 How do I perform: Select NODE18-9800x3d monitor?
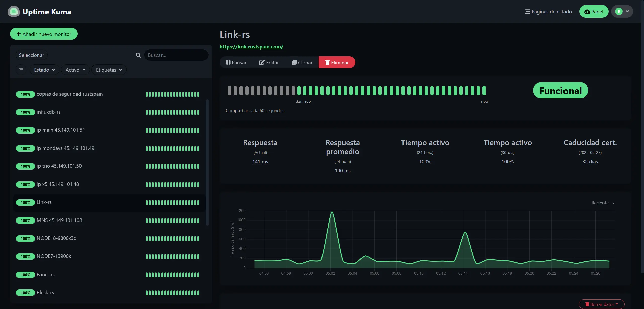click(109, 238)
